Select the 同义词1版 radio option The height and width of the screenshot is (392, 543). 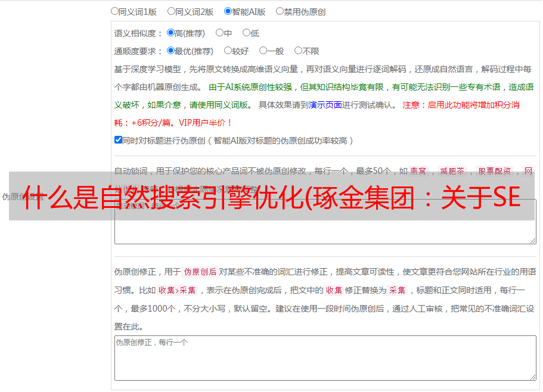[114, 11]
